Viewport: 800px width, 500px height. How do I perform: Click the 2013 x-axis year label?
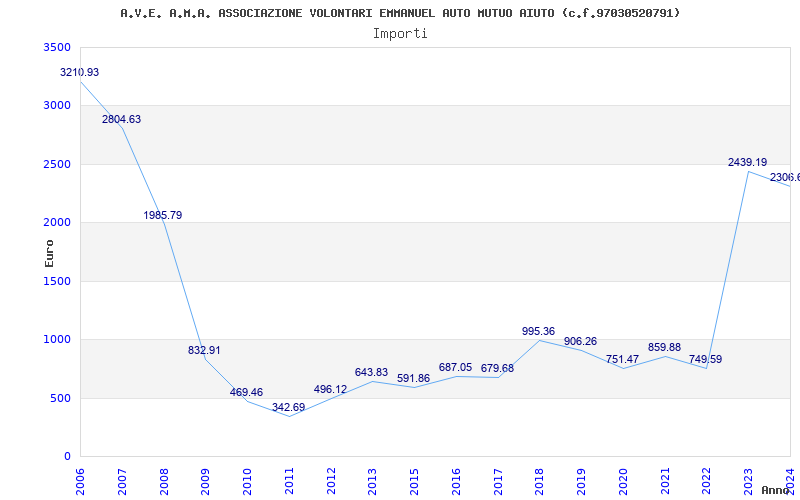[372, 481]
